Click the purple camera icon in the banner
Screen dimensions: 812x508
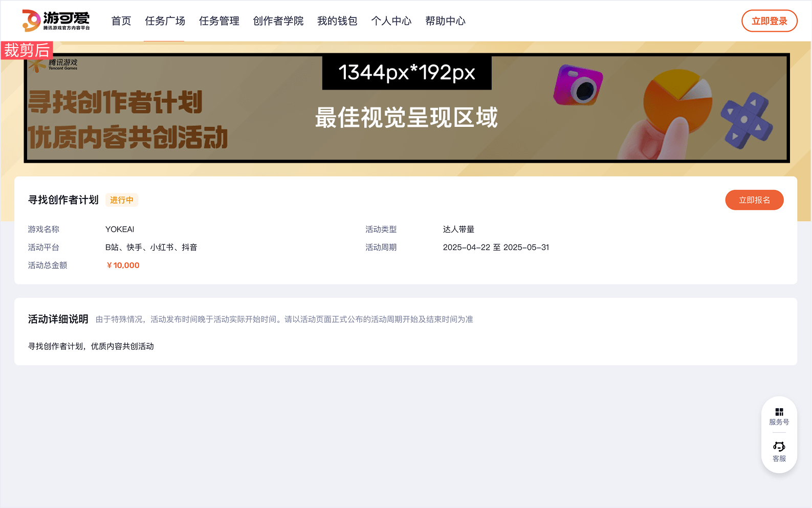pyautogui.click(x=578, y=85)
